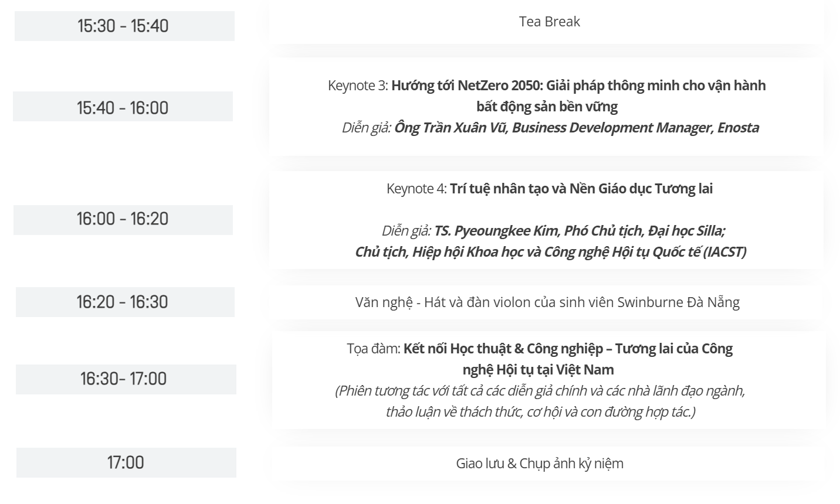Viewport: 840px width, 504px height.
Task: Open the NetZero 2050 keynote title
Action: 578,86
